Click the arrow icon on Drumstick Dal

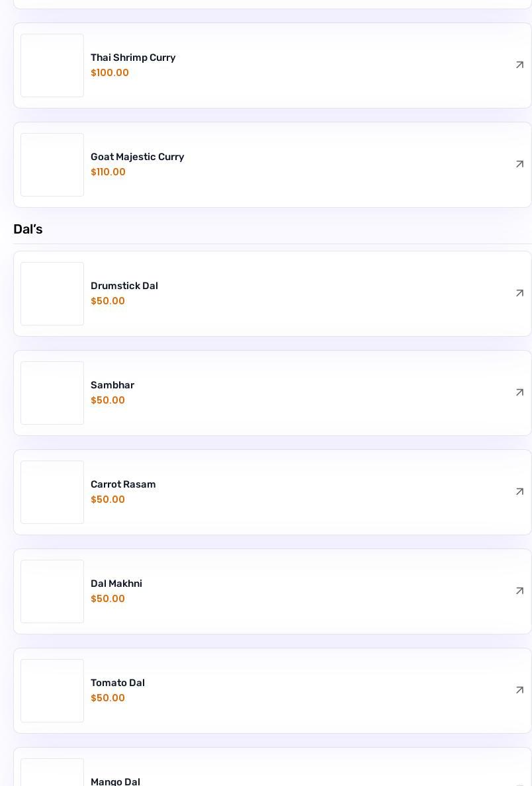tap(519, 293)
